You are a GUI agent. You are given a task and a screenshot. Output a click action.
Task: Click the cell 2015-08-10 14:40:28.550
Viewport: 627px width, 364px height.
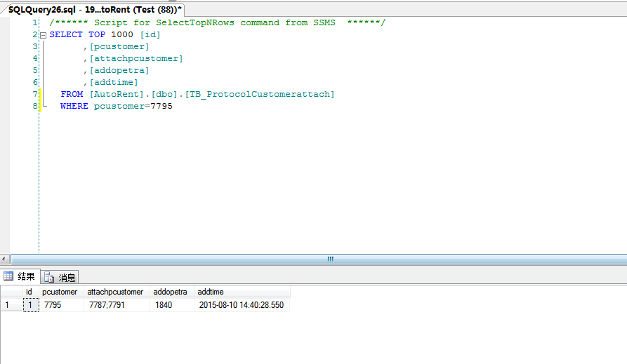(x=242, y=305)
